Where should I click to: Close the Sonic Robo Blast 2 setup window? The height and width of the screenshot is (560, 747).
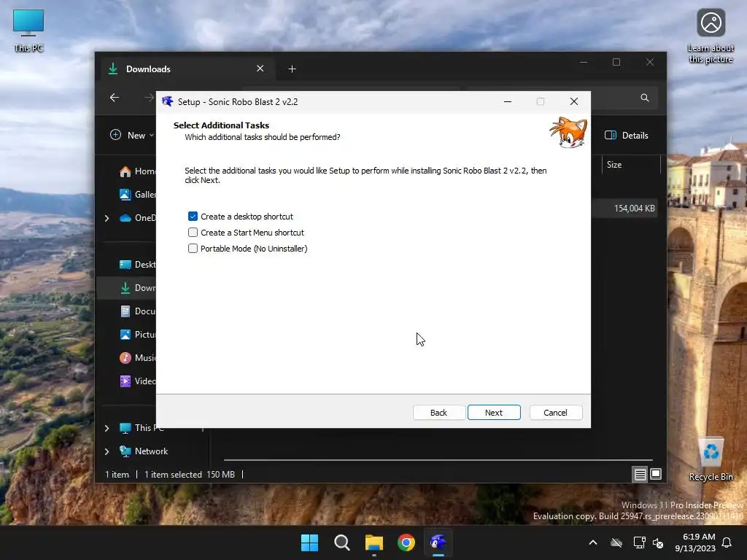(x=574, y=101)
